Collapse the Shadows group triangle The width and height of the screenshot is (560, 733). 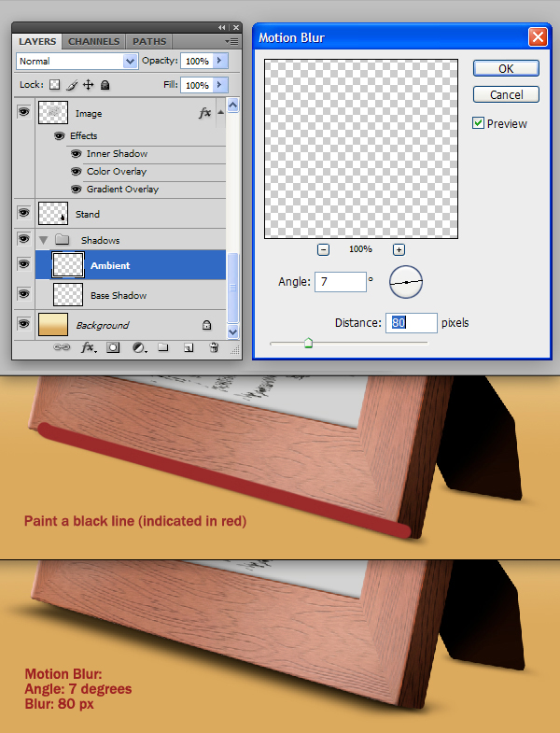[x=44, y=240]
